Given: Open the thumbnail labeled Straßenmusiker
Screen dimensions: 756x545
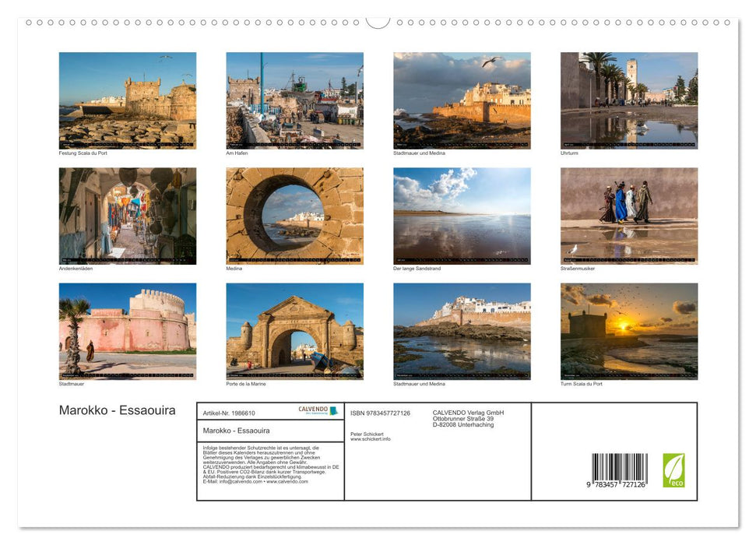Looking at the screenshot, I should [x=628, y=216].
